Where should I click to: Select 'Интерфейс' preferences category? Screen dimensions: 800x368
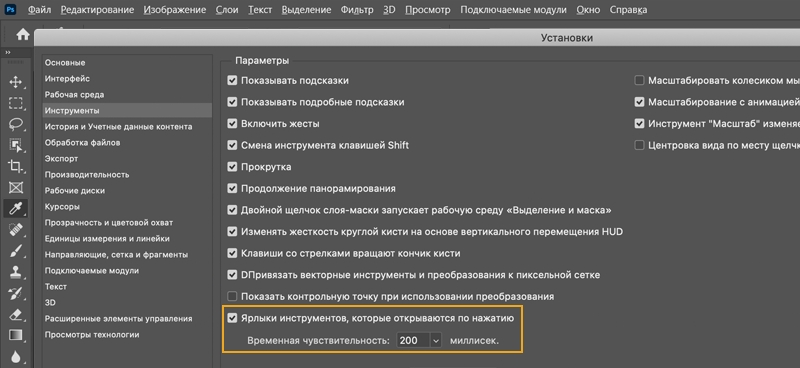pyautogui.click(x=127, y=79)
